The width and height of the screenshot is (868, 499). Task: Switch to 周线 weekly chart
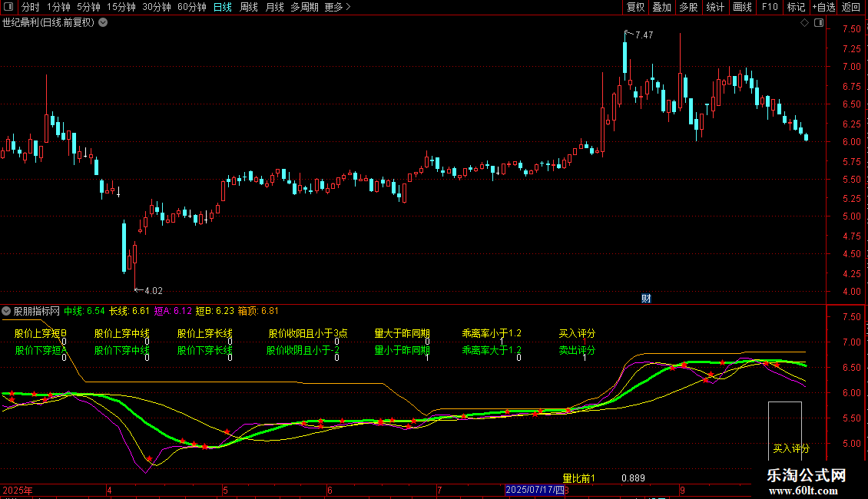point(249,7)
